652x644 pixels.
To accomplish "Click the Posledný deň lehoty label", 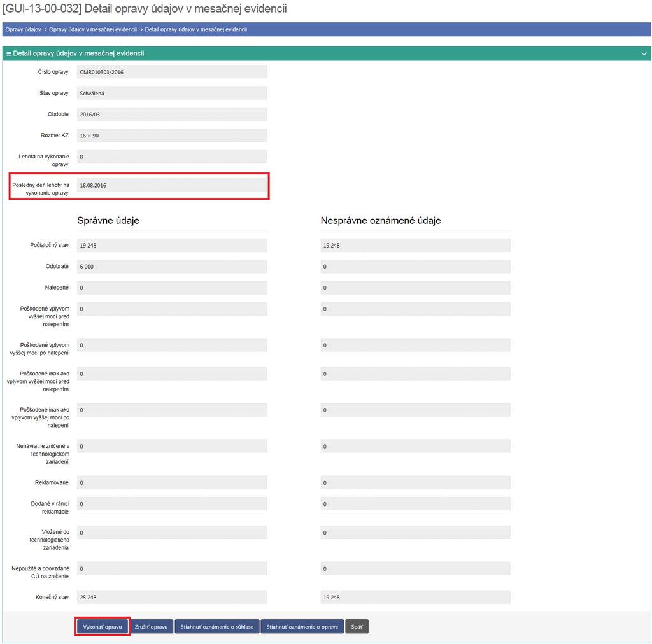I will tap(41, 189).
